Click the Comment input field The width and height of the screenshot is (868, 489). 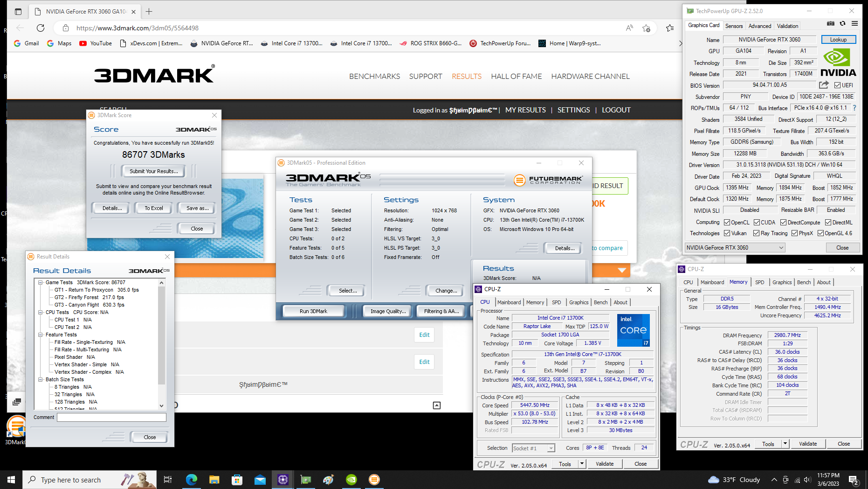pos(111,418)
